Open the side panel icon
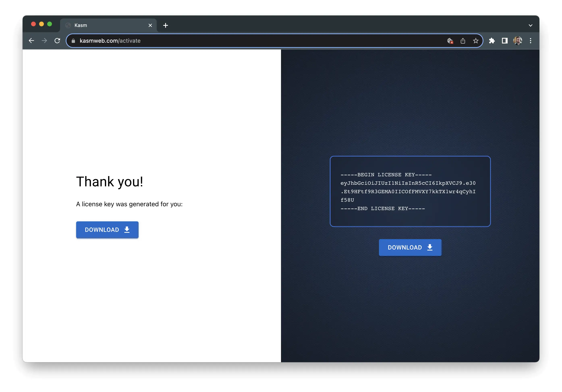 (505, 41)
